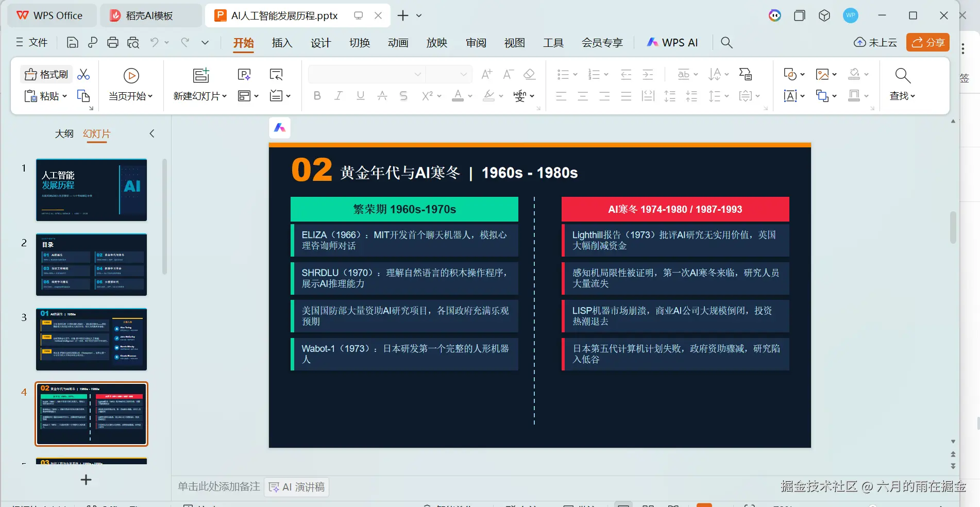980x507 pixels.
Task: Click the Add new slide plus button
Action: [x=86, y=480]
